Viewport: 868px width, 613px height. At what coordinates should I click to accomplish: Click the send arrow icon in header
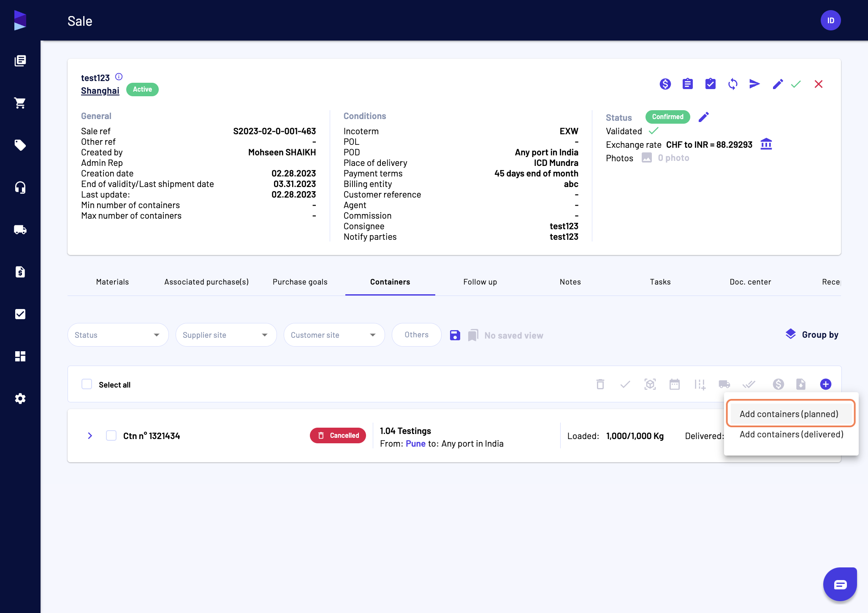point(755,84)
